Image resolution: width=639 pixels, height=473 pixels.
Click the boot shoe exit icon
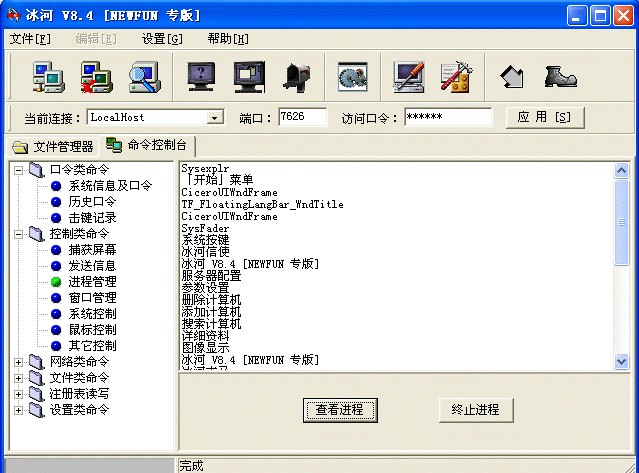[560, 77]
